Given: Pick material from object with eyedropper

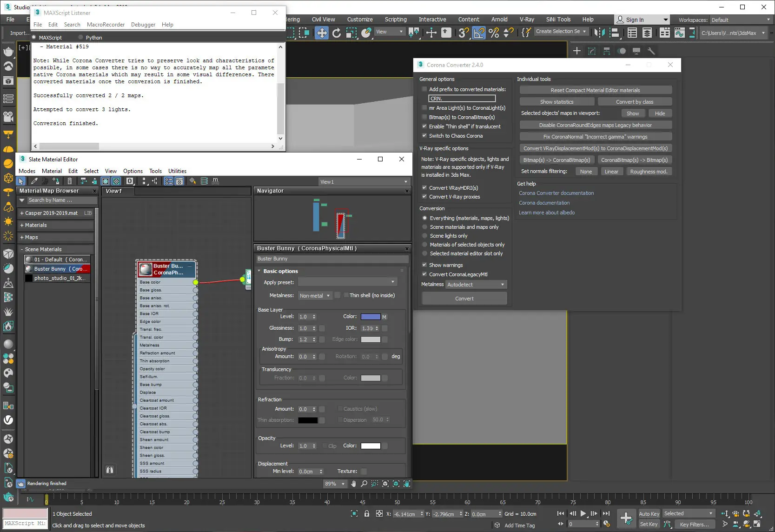Looking at the screenshot, I should [34, 181].
